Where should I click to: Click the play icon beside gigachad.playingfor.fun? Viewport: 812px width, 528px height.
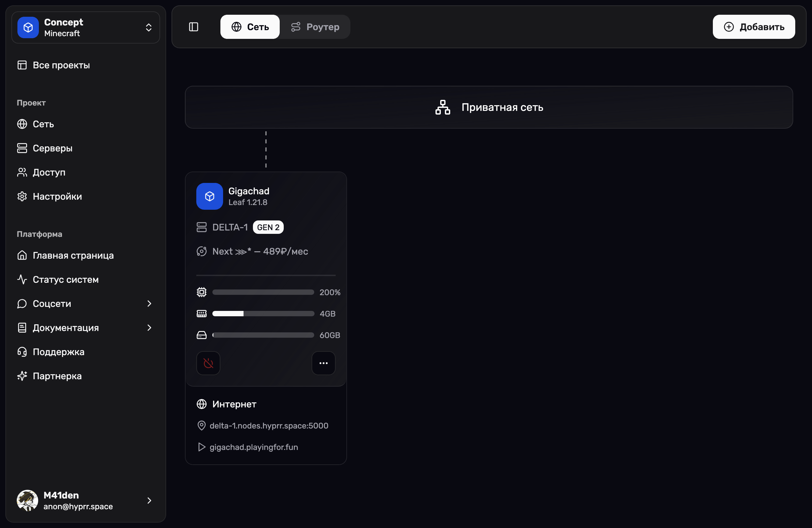pos(202,447)
